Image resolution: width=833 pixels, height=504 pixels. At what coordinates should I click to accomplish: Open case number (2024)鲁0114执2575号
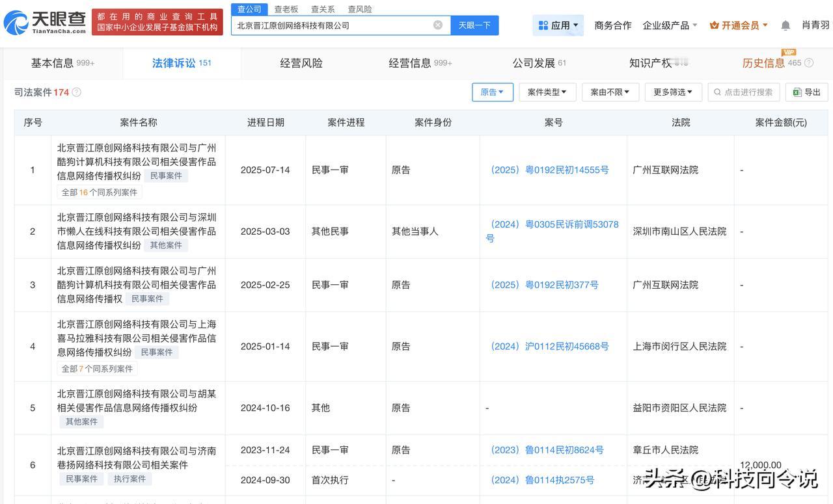click(543, 480)
